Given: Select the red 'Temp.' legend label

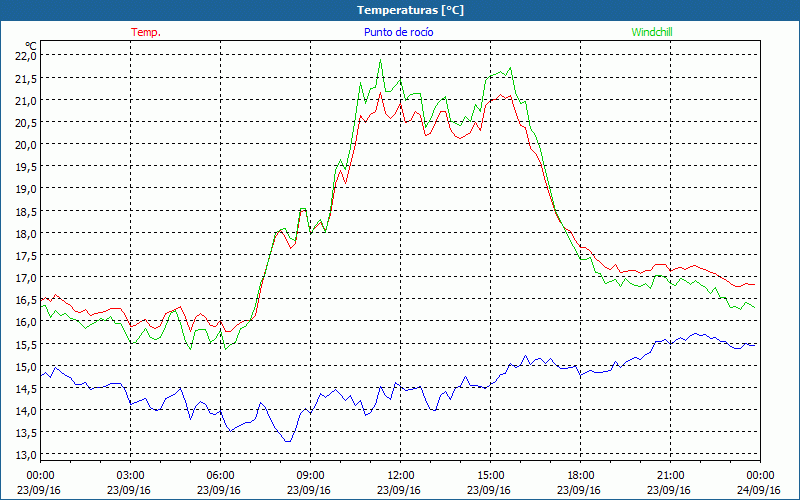Looking at the screenshot, I should [x=146, y=32].
